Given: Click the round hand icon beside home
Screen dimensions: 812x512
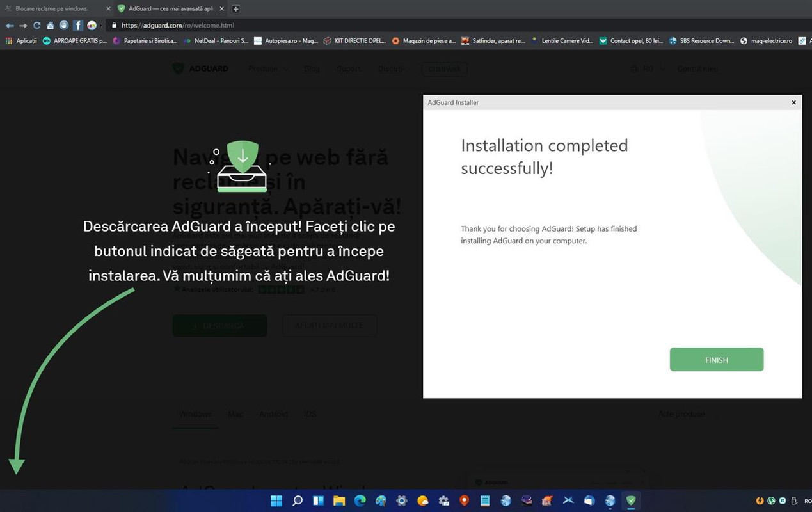Looking at the screenshot, I should pyautogui.click(x=63, y=26).
